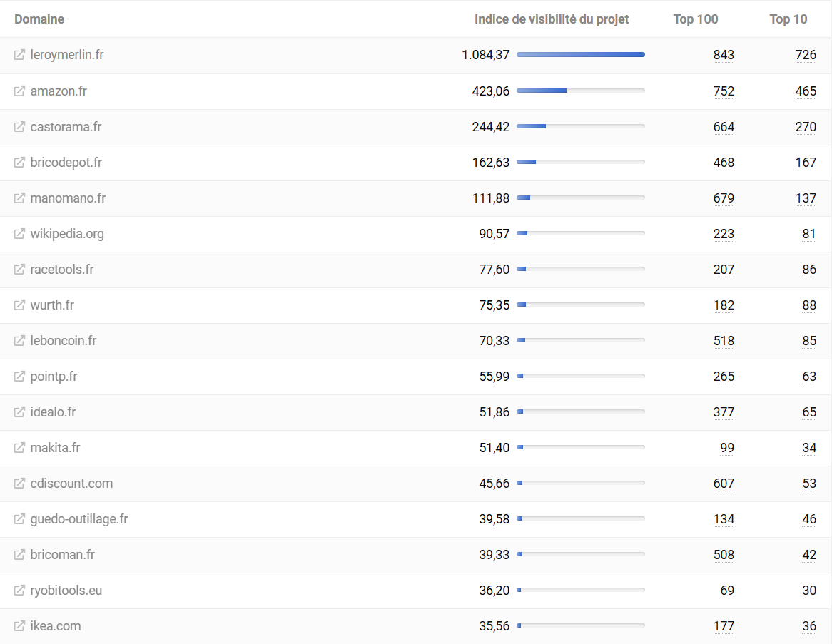This screenshot has height=644, width=832.
Task: Open external link icon for makita.fr
Action: 20,448
